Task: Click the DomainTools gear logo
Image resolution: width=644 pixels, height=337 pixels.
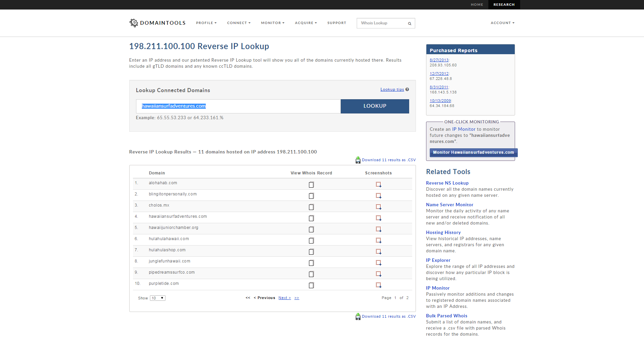Action: point(134,23)
